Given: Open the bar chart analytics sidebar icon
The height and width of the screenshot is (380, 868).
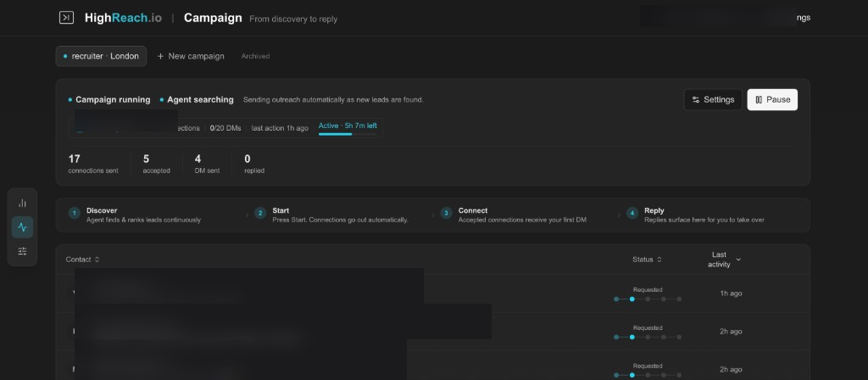Looking at the screenshot, I should click(x=22, y=204).
